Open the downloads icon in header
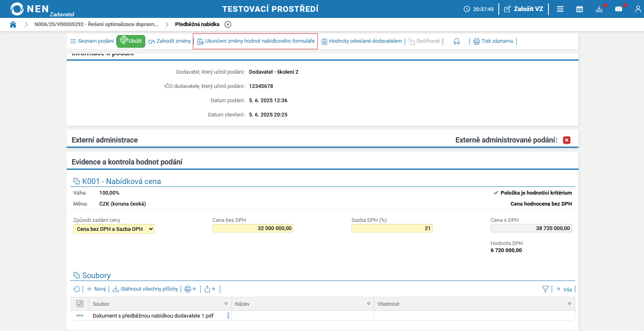This screenshot has height=331, width=644. click(x=599, y=9)
